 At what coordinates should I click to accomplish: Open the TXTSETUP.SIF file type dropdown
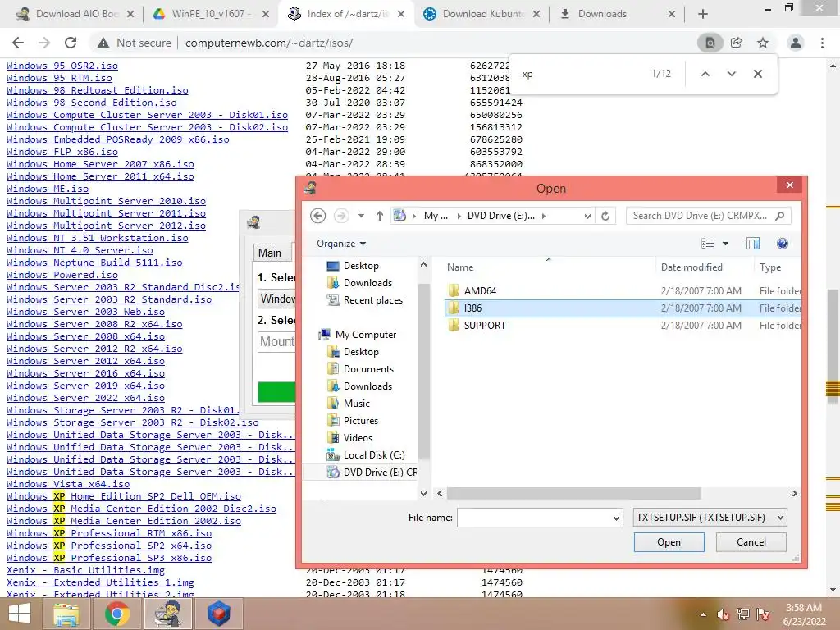pos(781,518)
